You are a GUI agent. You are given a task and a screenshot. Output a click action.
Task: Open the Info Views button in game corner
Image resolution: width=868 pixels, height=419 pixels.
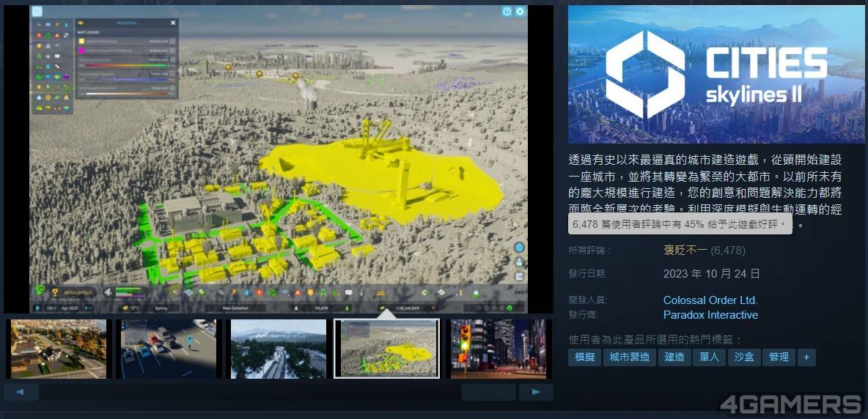[x=37, y=11]
